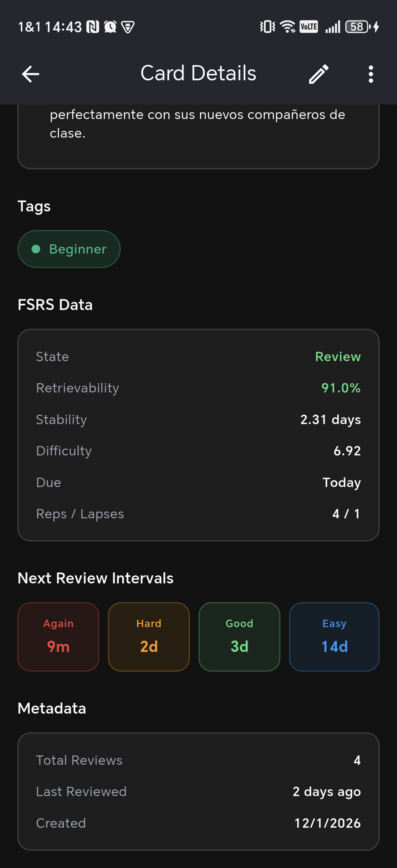397x868 pixels.
Task: Tap the battery level indicator
Action: point(359,27)
